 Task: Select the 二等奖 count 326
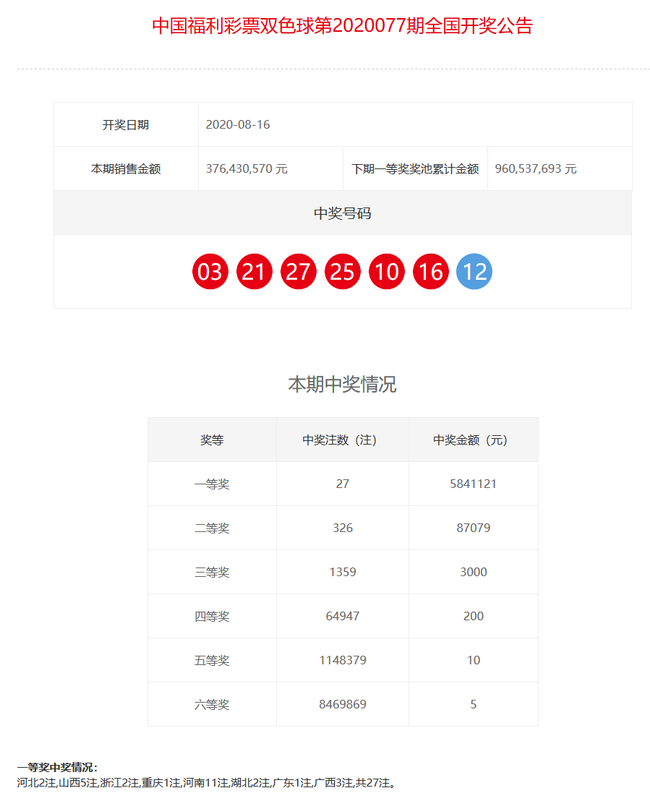coord(342,528)
